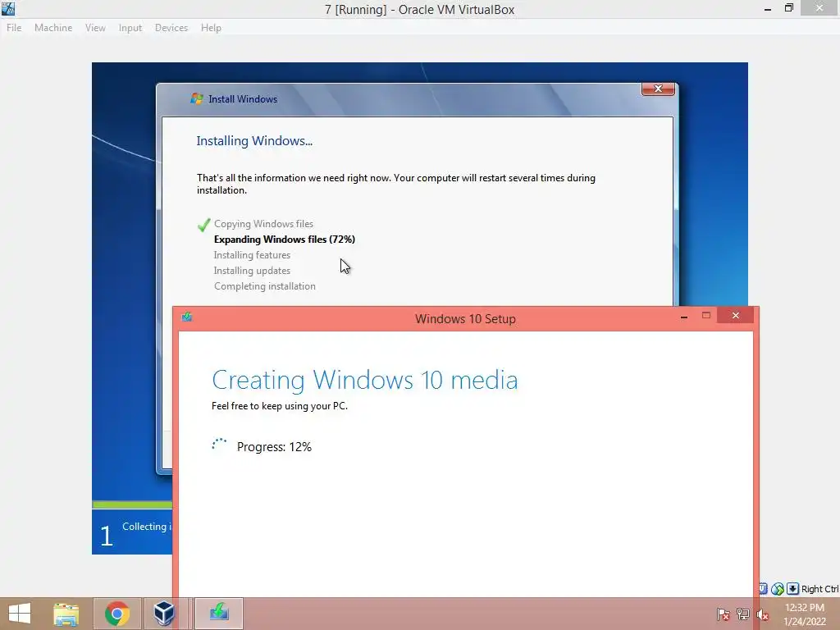Click the green checkmark beside Copying Windows files
This screenshot has width=840, height=630.
click(203, 225)
